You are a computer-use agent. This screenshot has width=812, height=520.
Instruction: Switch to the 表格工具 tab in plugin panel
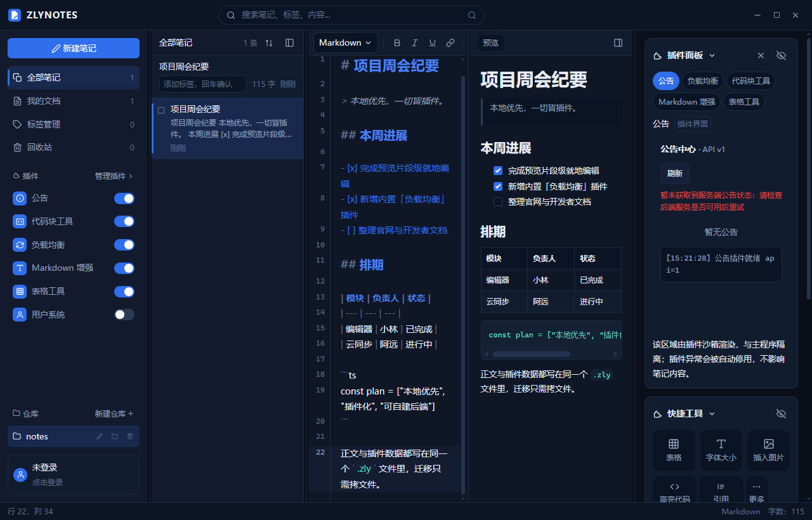pyautogui.click(x=744, y=101)
